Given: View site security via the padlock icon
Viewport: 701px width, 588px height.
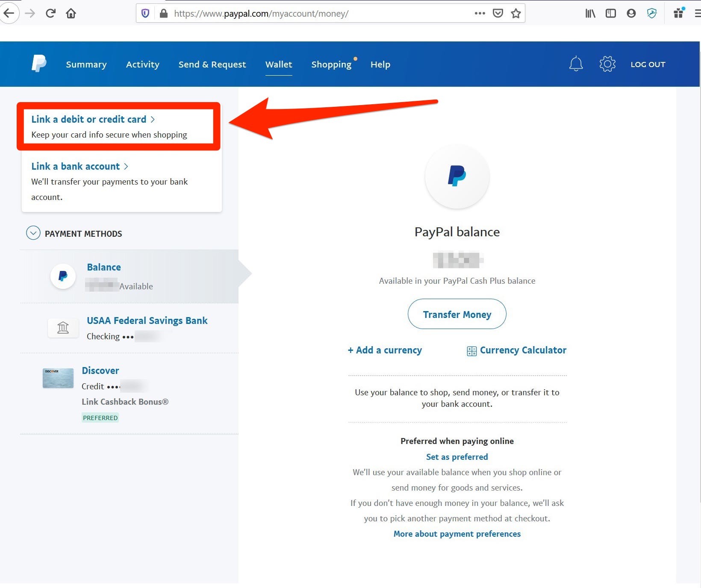Looking at the screenshot, I should 163,13.
